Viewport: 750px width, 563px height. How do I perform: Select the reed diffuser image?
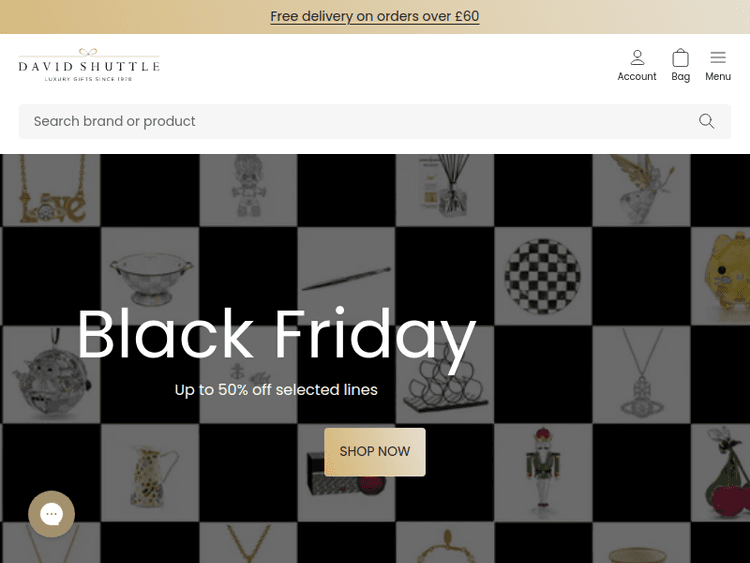click(x=443, y=188)
